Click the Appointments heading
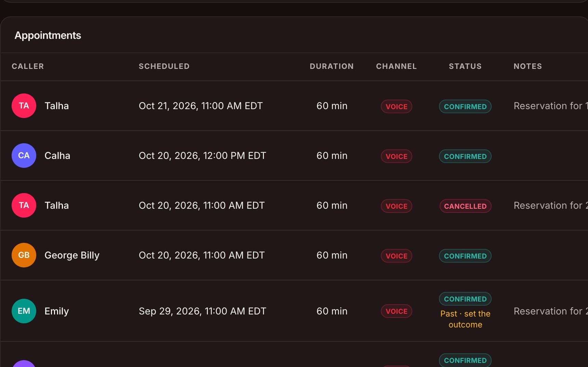The image size is (588, 367). (x=48, y=36)
